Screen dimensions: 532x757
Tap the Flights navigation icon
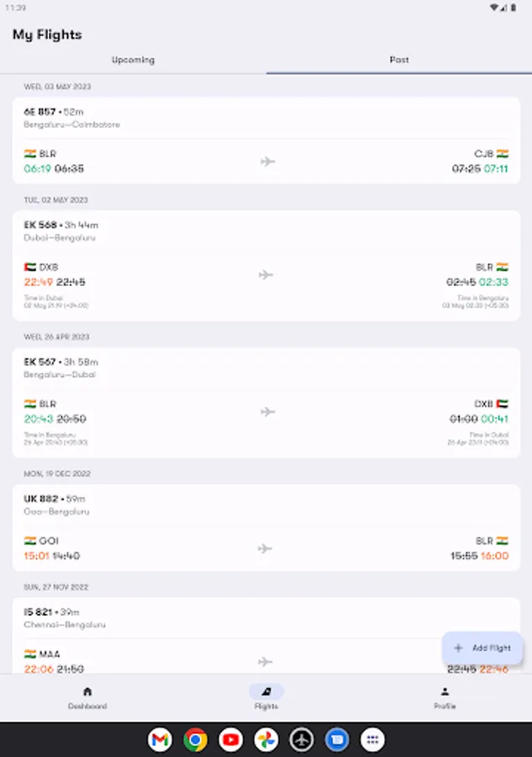(x=266, y=692)
